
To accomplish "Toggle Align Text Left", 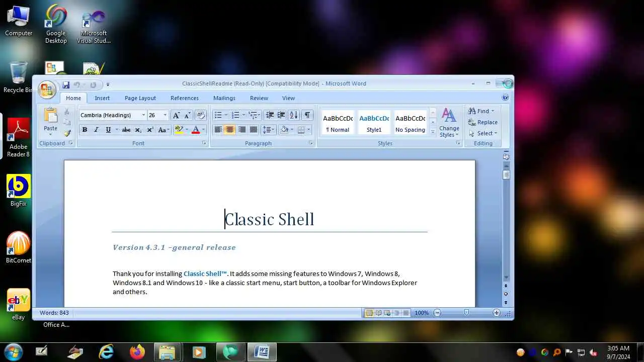I will 218,130.
